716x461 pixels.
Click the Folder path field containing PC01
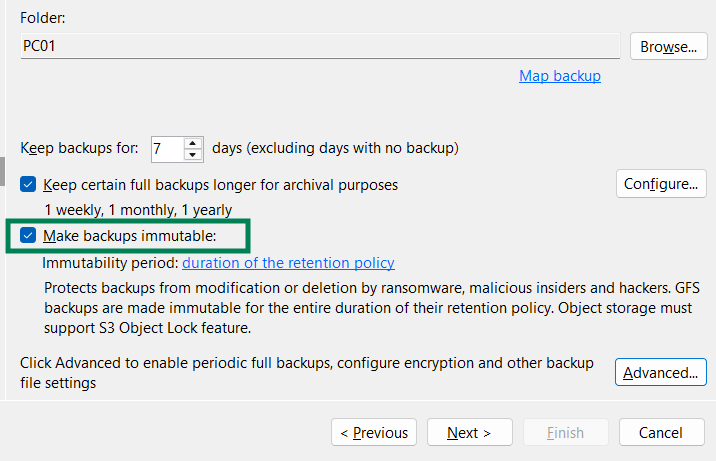(320, 46)
